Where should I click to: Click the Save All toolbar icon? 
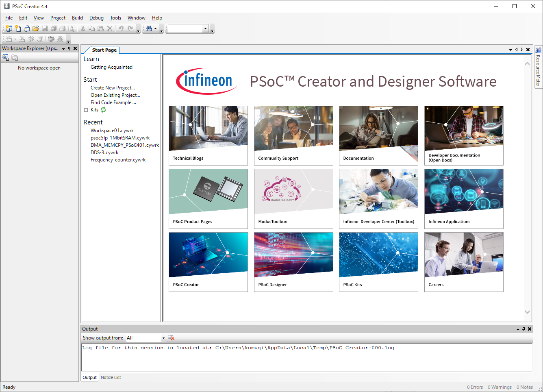tap(54, 28)
